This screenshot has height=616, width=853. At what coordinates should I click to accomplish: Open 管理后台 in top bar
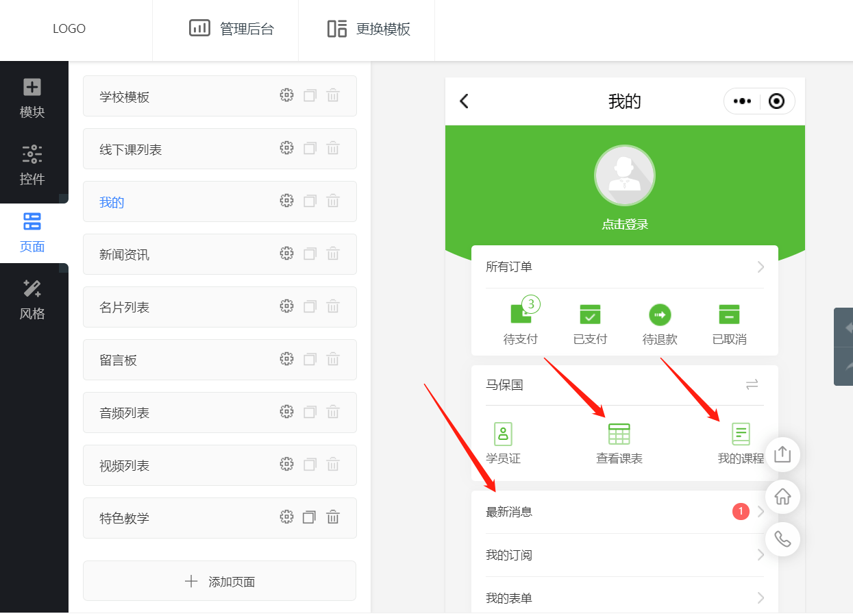point(232,29)
